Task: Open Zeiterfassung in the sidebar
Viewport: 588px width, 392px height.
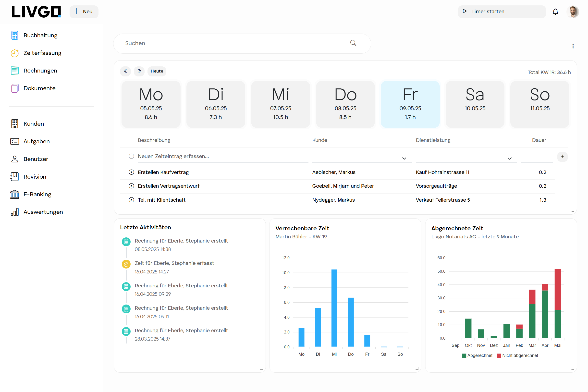Action: (x=42, y=53)
